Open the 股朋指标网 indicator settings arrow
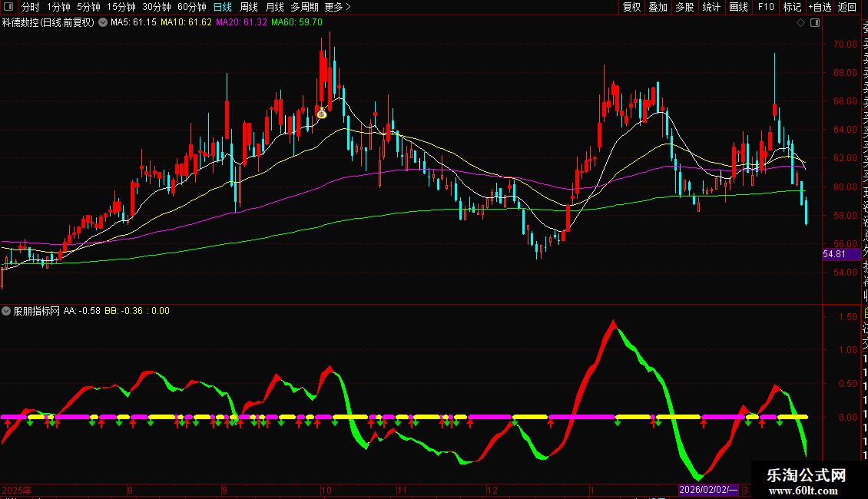This screenshot has width=868, height=499. tap(6, 311)
